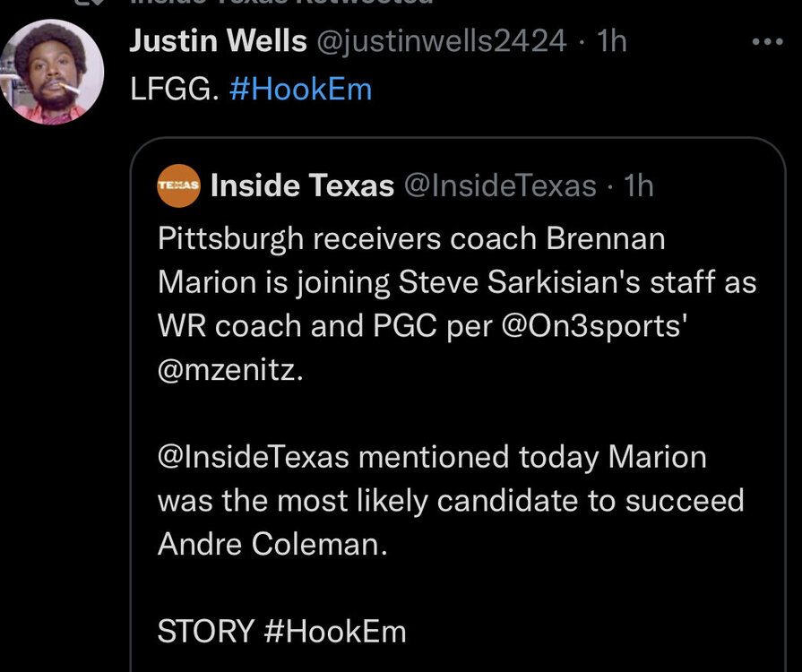802x672 pixels.
Task: Click the word STORY in quoted tweet
Action: pyautogui.click(x=206, y=631)
